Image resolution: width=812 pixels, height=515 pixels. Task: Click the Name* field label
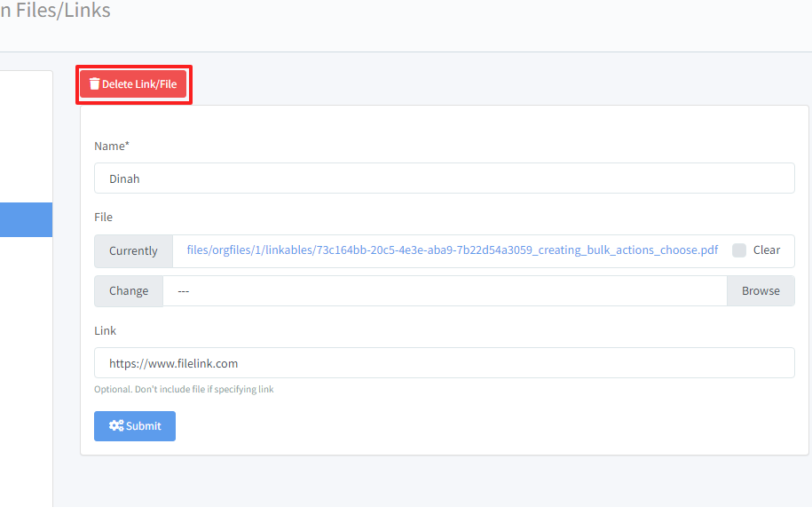[112, 146]
